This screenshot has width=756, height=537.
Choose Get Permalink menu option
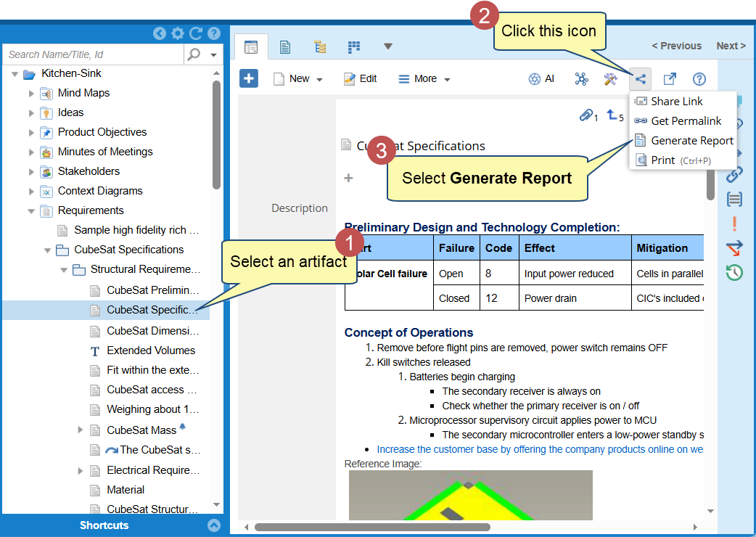click(686, 121)
